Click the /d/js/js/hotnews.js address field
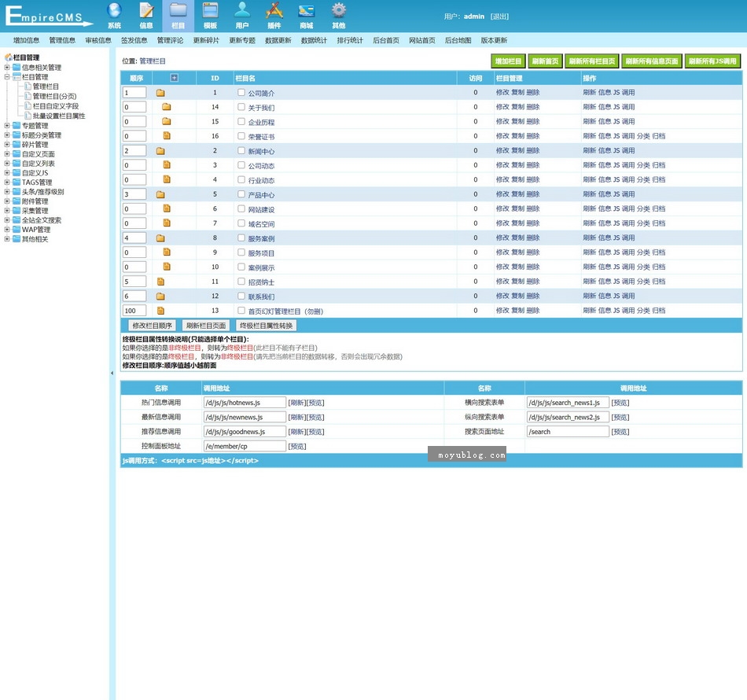The height and width of the screenshot is (700, 747). click(x=245, y=403)
